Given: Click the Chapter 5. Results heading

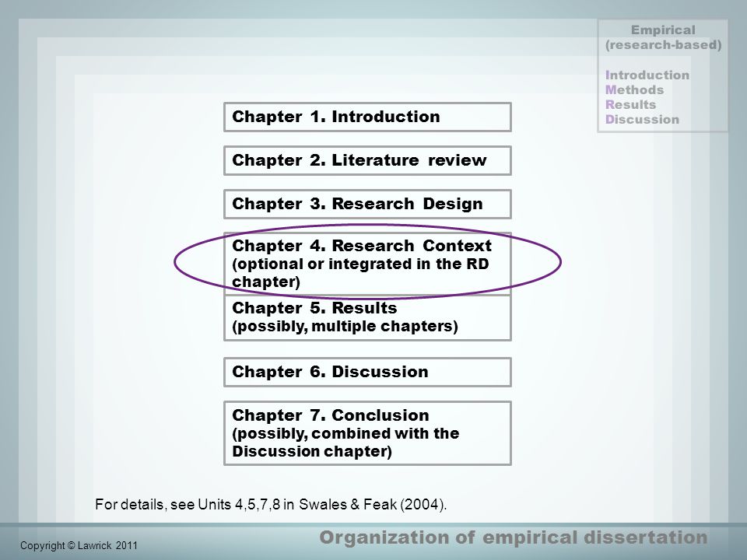Looking at the screenshot, I should 314,309.
